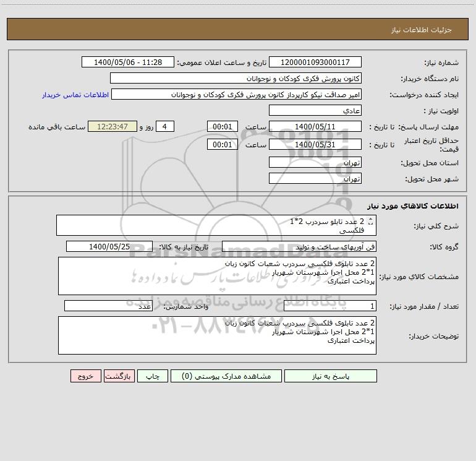Click the 'واحد شمارش:' label
Viewport: 476px width, 461px height.
pyautogui.click(x=186, y=307)
